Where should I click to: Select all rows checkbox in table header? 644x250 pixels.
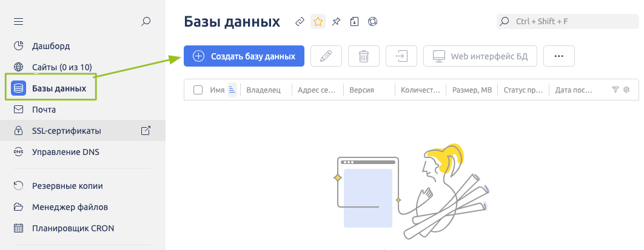point(198,90)
